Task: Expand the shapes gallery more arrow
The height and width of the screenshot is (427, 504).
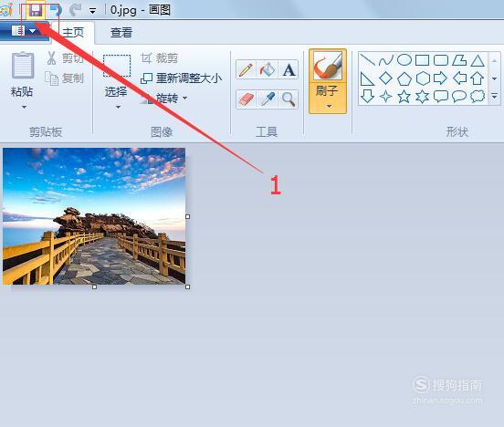Action: pos(494,96)
